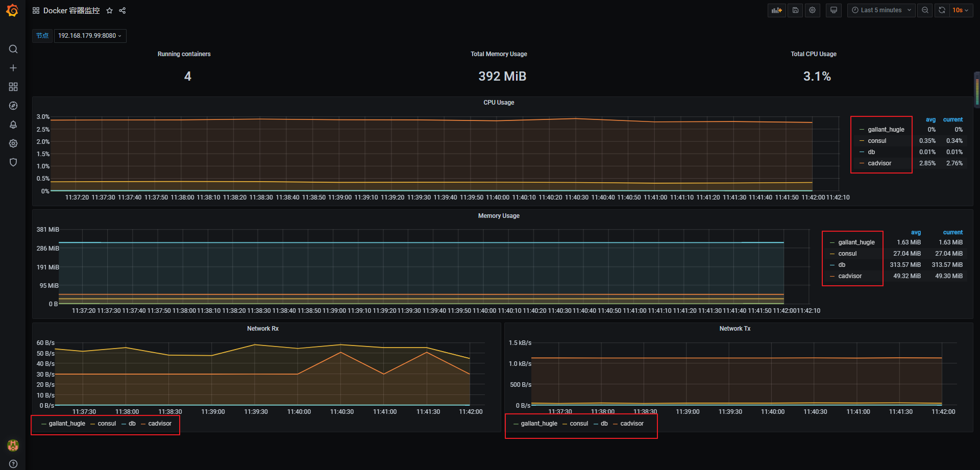Screen dimensions: 980x470
Task: Open the Network Rx panel title menu
Action: point(263,328)
